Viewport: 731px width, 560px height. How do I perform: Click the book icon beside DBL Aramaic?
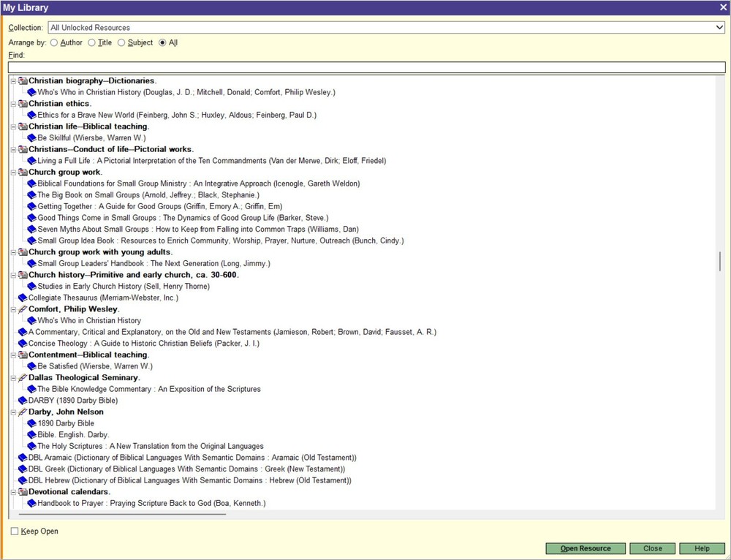point(23,458)
